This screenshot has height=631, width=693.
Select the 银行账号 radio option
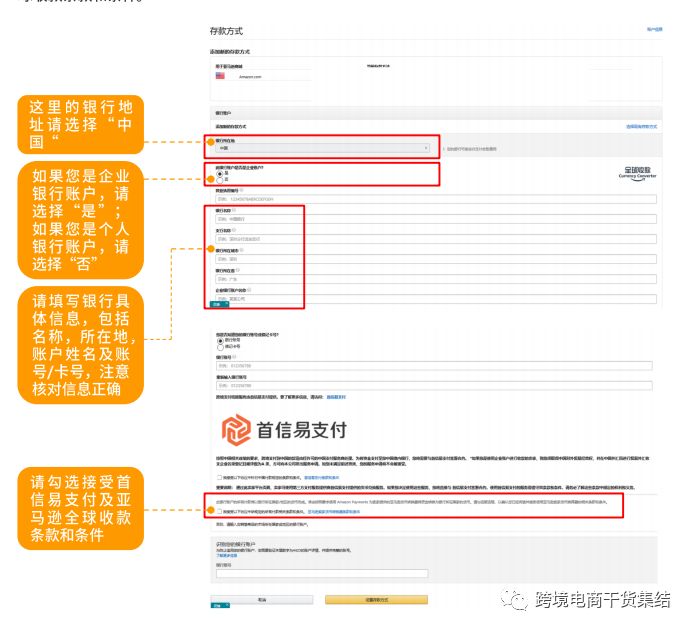[x=220, y=341]
